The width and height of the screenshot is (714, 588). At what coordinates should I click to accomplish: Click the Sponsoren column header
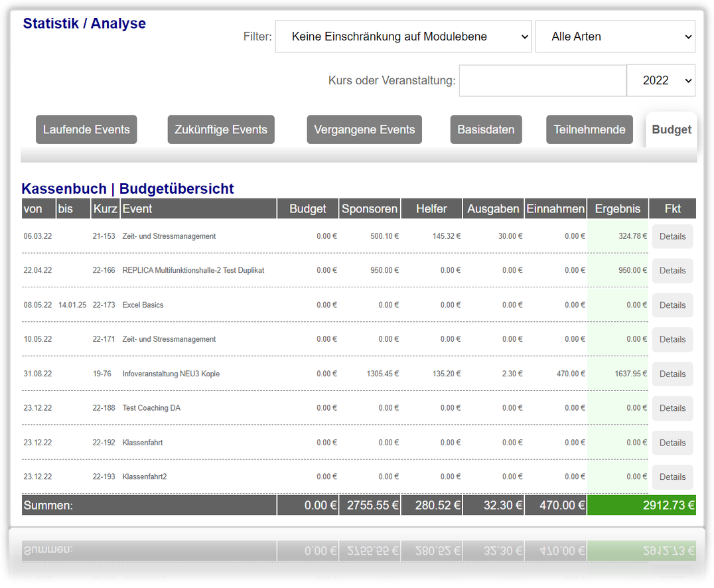(370, 208)
